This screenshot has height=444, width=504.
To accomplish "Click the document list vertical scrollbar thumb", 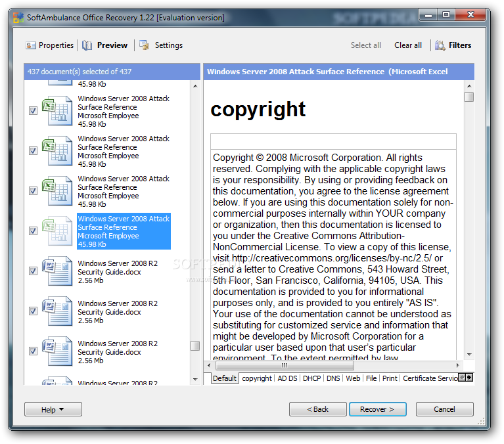I will click(x=195, y=345).
